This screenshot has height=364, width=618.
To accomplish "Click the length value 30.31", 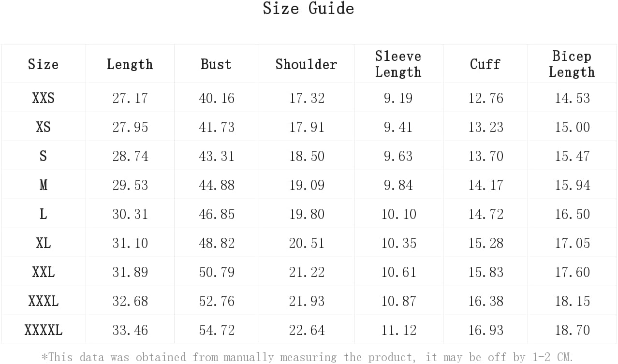I will 130,214.
